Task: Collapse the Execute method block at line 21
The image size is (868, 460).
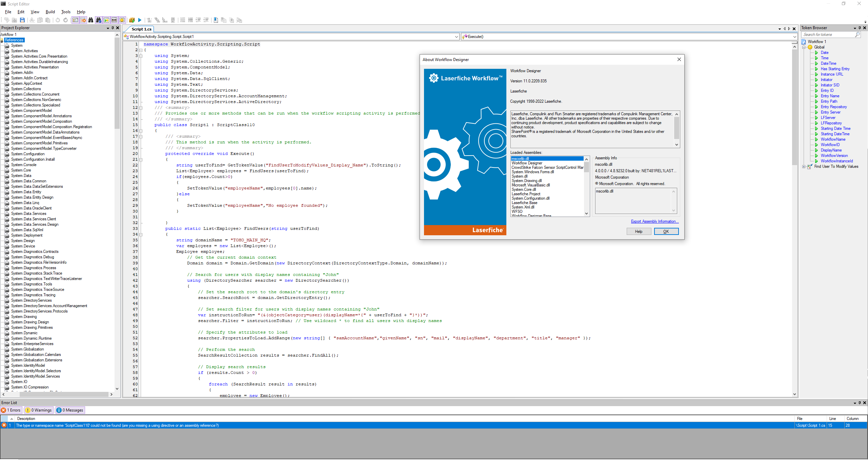Action: [x=141, y=160]
